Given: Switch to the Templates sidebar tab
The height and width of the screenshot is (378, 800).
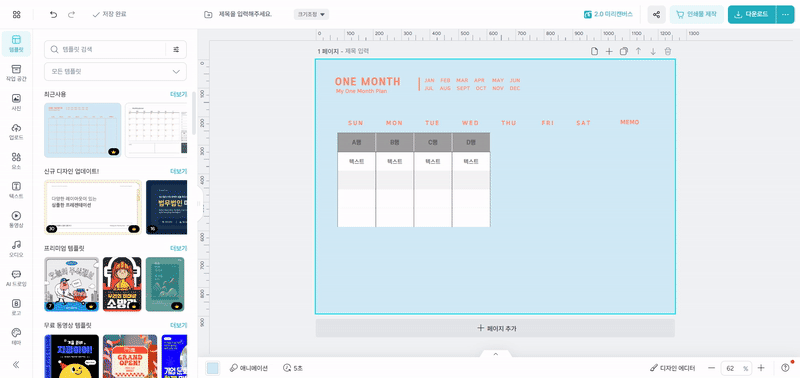Looking at the screenshot, I should pyautogui.click(x=16, y=43).
